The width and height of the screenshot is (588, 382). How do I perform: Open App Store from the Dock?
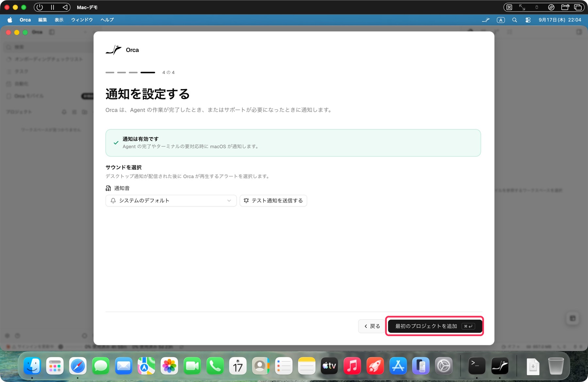398,366
